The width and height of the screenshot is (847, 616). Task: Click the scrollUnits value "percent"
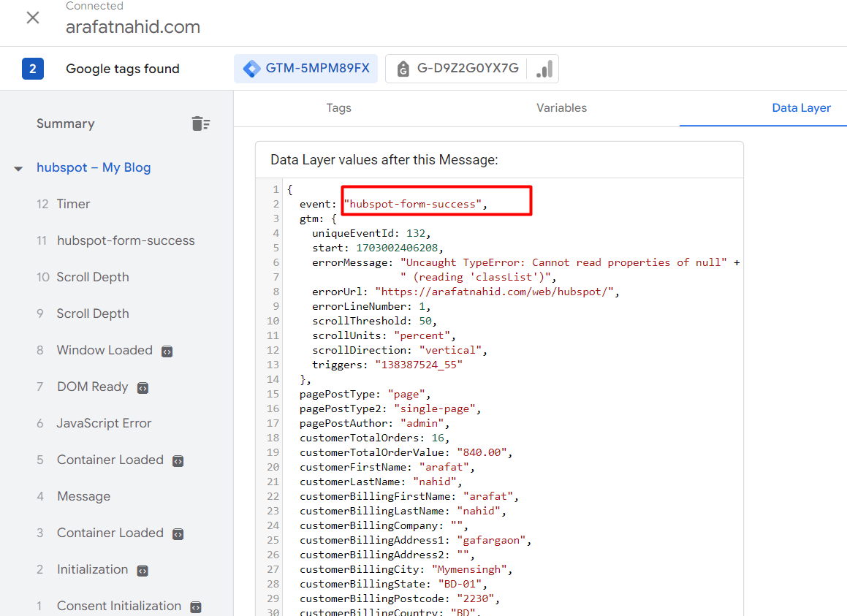(x=422, y=335)
